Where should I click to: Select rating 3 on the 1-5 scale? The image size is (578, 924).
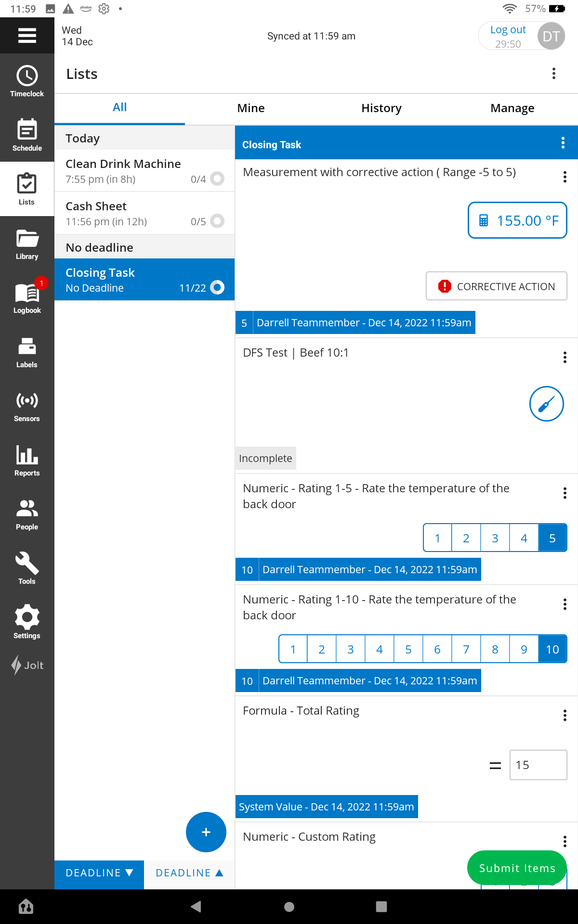pos(495,538)
